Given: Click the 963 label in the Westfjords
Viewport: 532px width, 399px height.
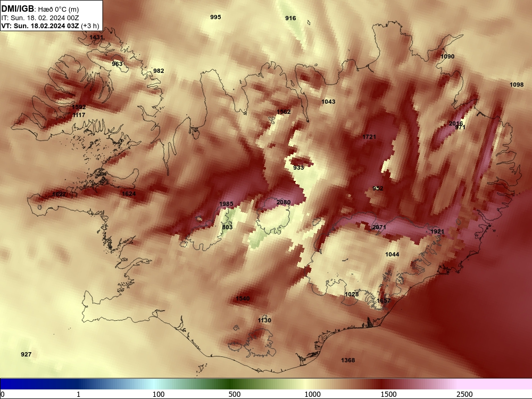Looking at the screenshot, I should pos(117,64).
